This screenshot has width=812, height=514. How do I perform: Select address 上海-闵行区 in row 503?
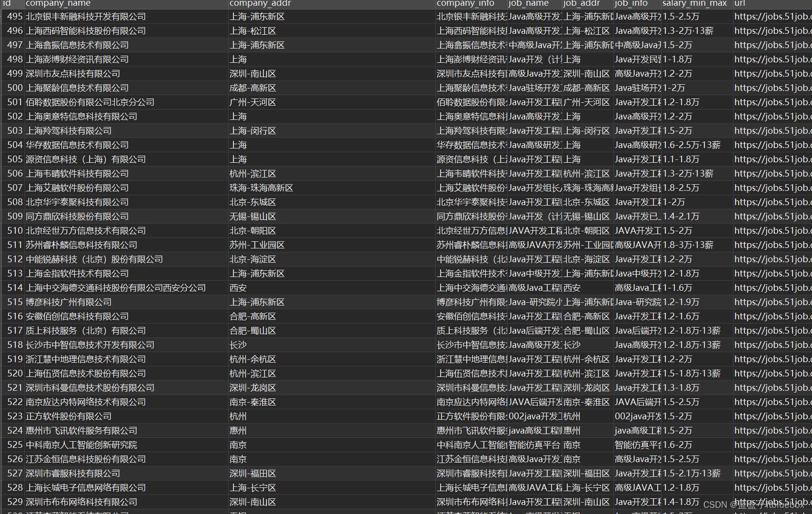[253, 131]
